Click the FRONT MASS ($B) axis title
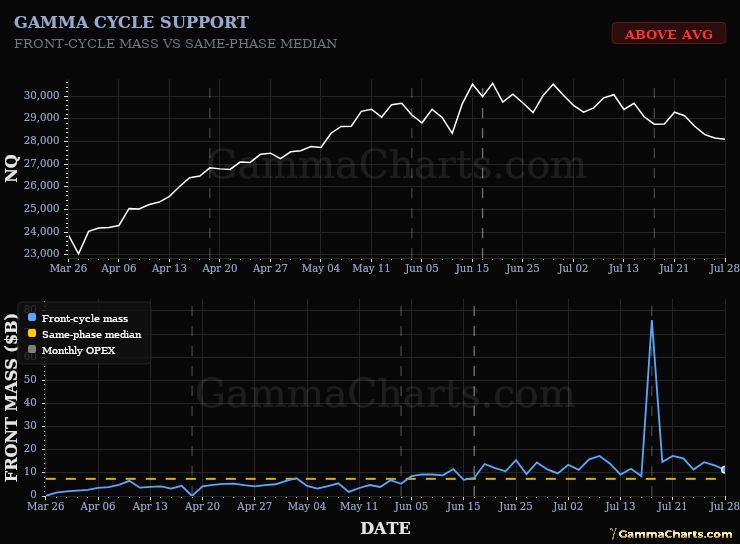The image size is (740, 544). (x=11, y=397)
